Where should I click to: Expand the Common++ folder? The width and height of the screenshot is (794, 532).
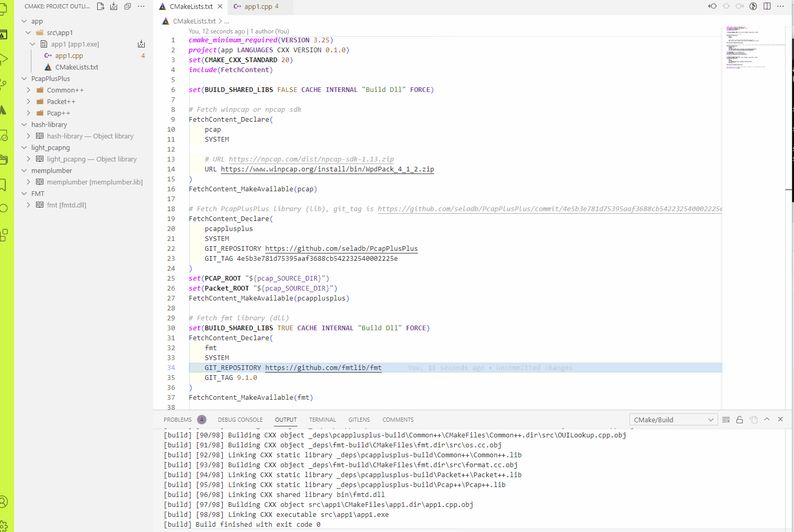28,90
